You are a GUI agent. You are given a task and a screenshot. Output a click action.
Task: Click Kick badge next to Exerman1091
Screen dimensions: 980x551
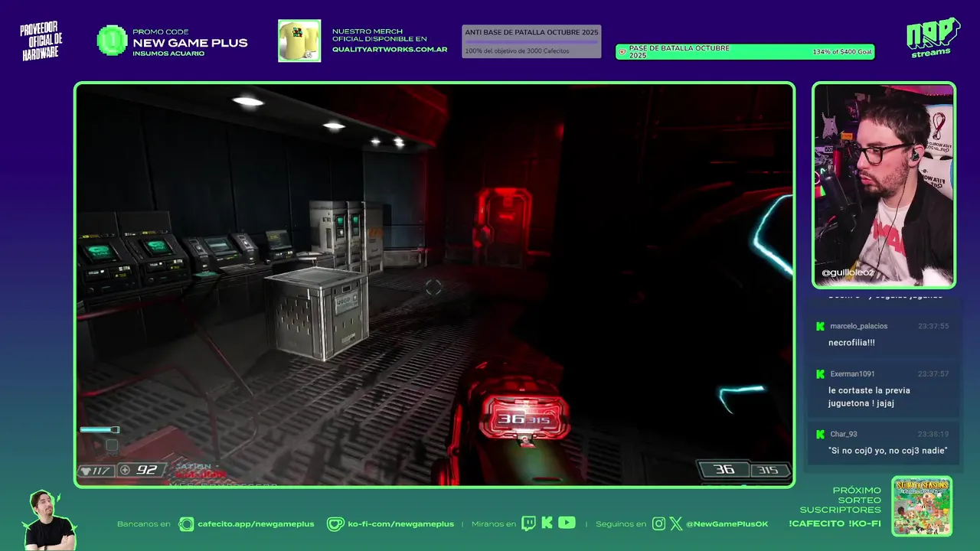tap(820, 373)
